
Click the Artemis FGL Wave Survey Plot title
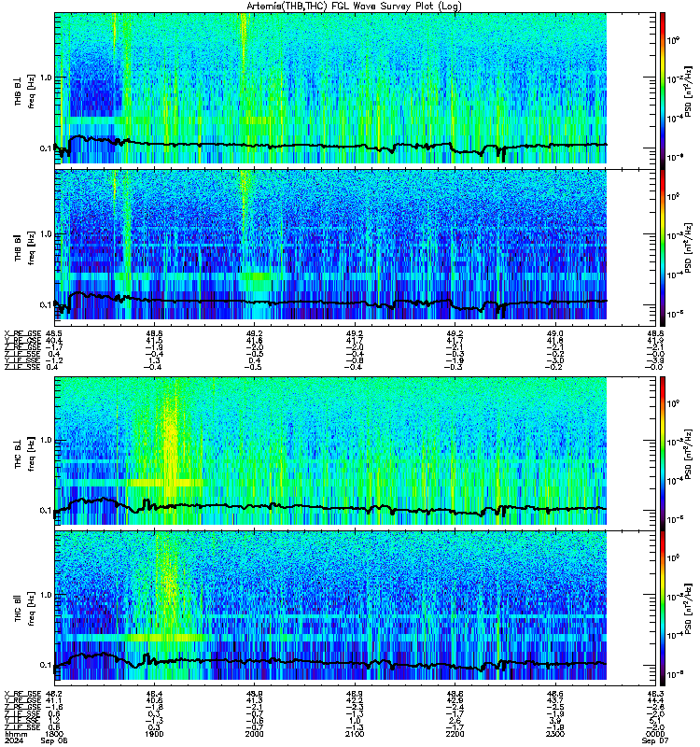click(354, 6)
